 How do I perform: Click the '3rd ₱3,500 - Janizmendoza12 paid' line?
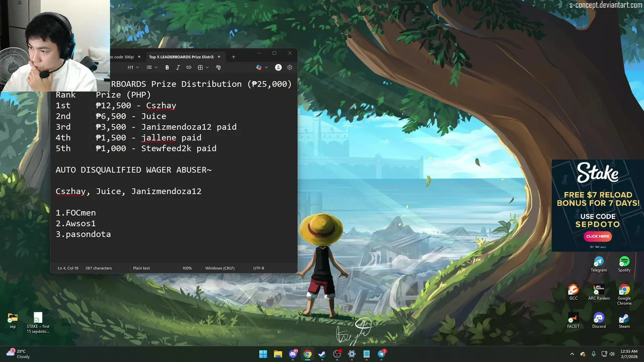point(146,127)
